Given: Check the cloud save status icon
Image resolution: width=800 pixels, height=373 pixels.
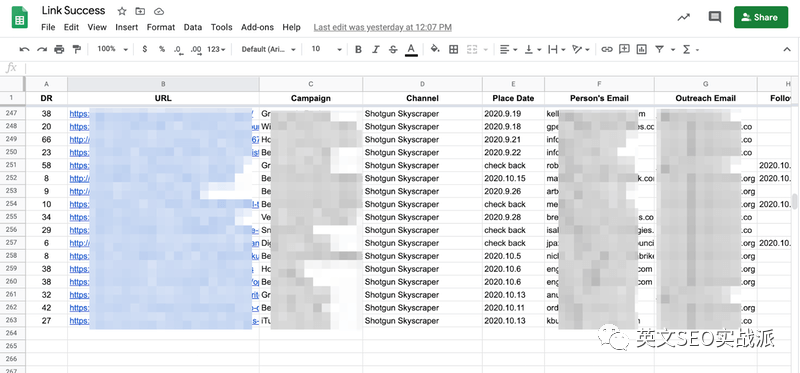Looking at the screenshot, I should tap(159, 11).
